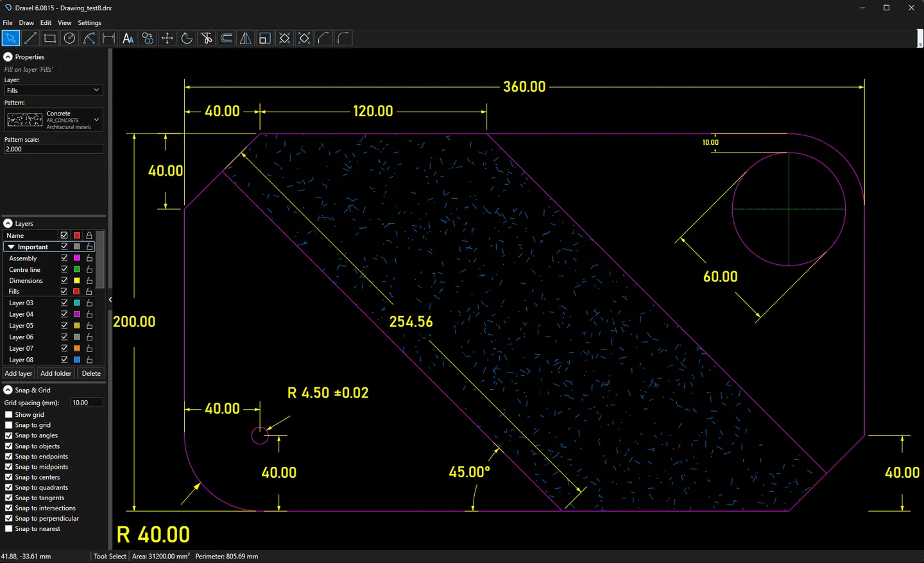Select the Text tool
Screen dimensions: 924x563
[x=128, y=38]
